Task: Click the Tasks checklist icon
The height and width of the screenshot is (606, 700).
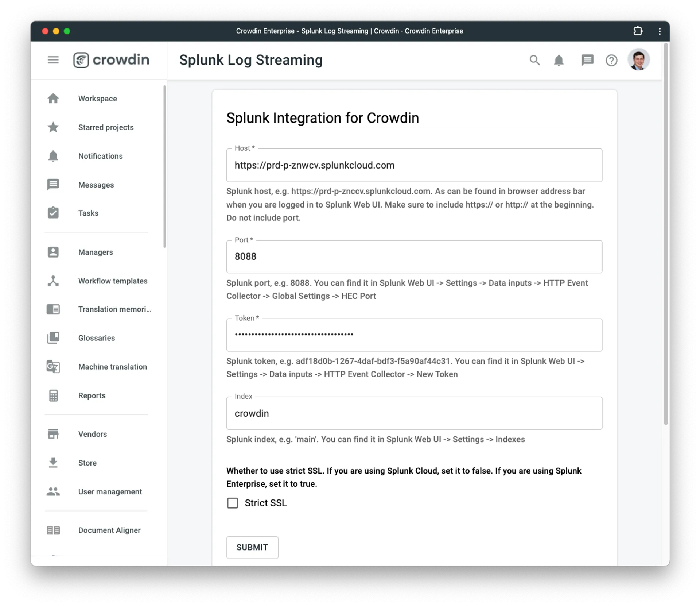Action: point(52,213)
